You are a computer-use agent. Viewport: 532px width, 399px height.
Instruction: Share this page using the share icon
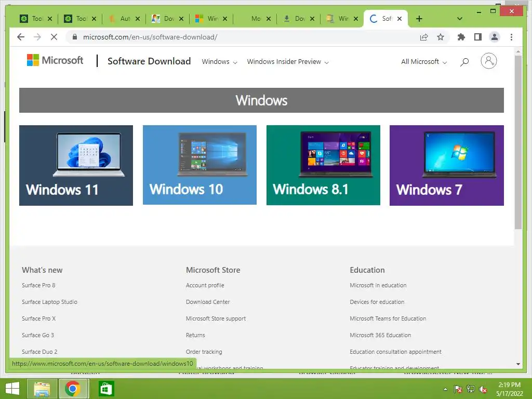(x=424, y=37)
